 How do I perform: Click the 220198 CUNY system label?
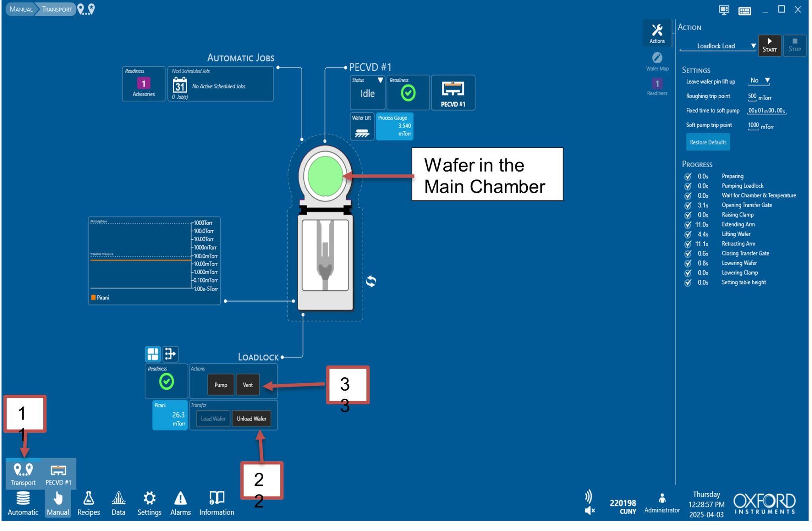[623, 507]
